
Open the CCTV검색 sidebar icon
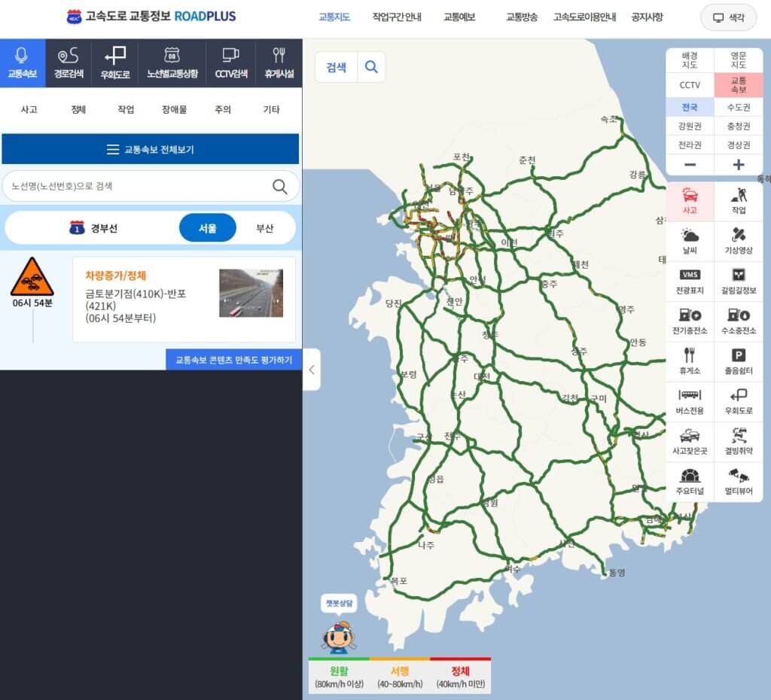tap(230, 62)
